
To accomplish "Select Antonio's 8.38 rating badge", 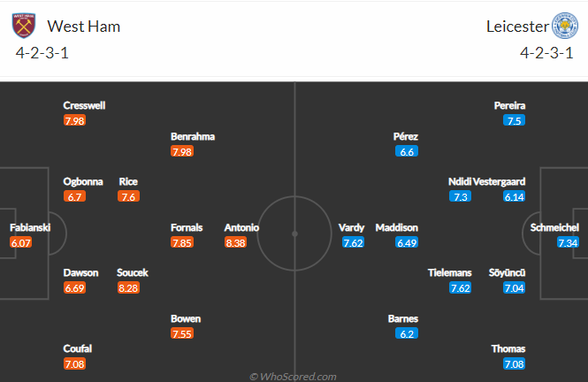I will coord(235,242).
